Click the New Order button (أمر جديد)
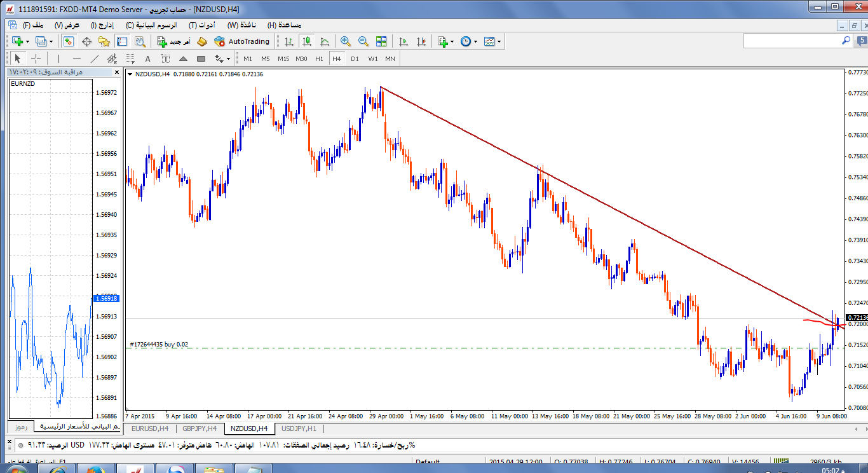 coord(173,41)
